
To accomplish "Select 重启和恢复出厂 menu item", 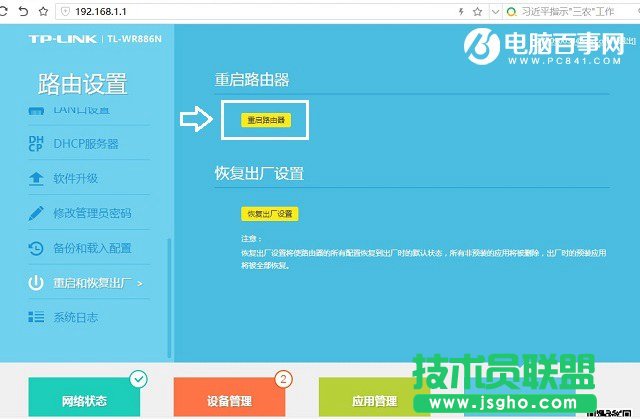I will click(x=93, y=283).
